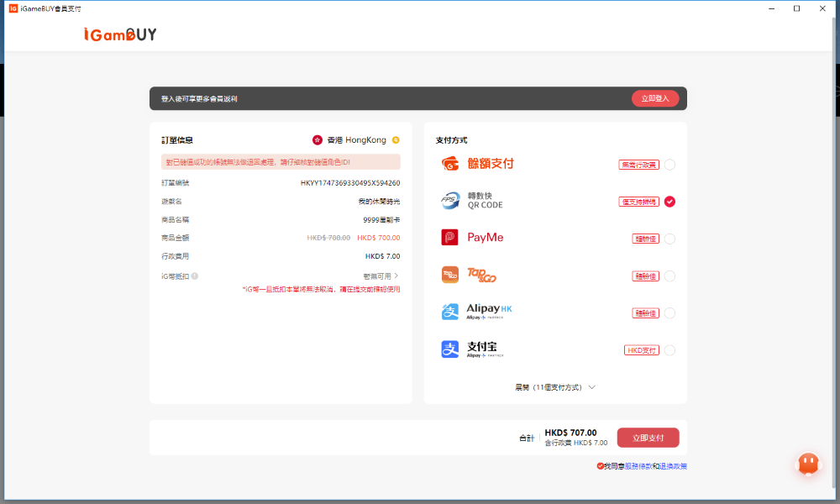Screen dimensions: 840x504
Task: Click the AlipayHK logo icon
Action: 450,312
